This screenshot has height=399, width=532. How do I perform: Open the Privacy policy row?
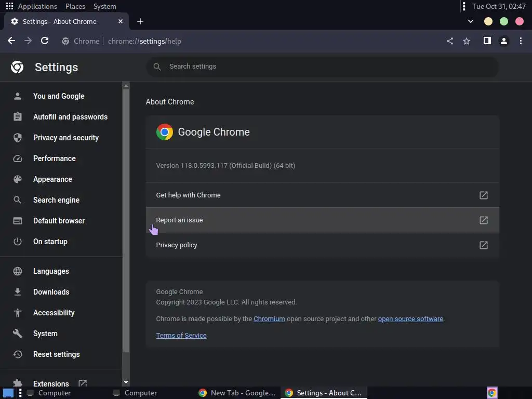pos(322,245)
